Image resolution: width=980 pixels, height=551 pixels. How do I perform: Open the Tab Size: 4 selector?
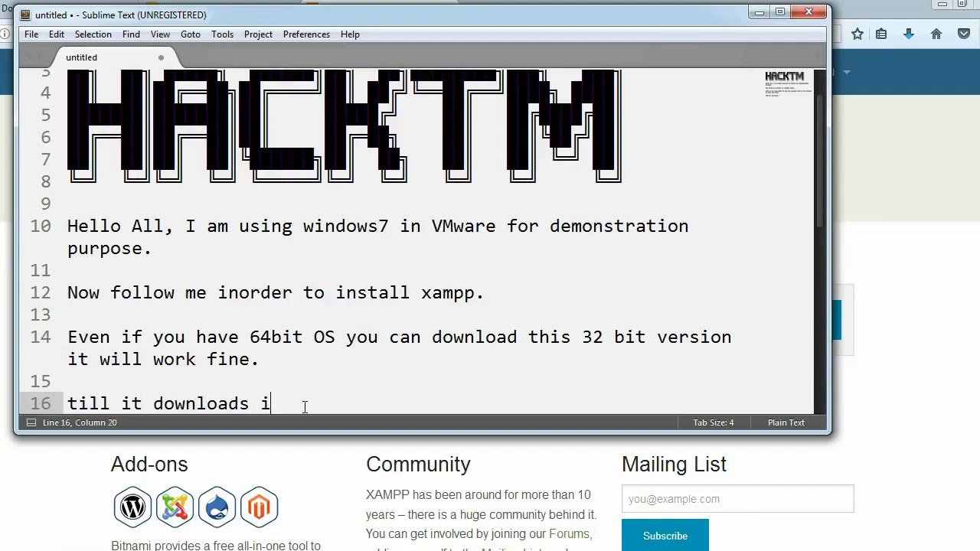pyautogui.click(x=714, y=422)
